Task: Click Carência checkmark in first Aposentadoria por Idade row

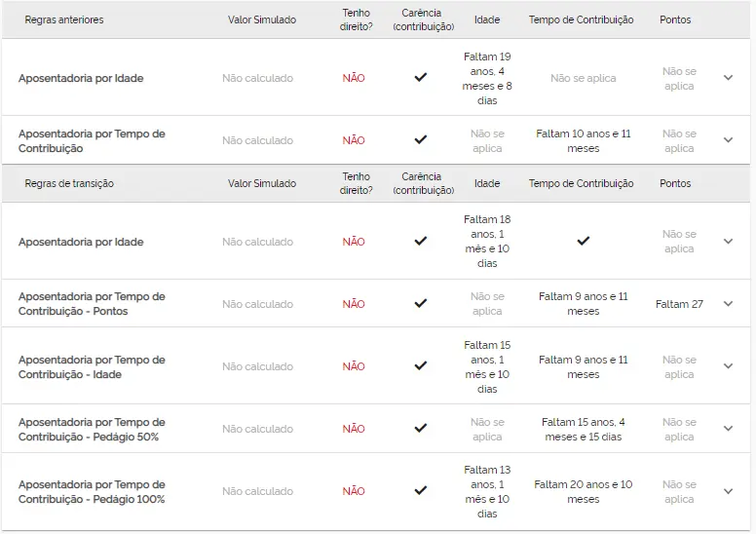Action: tap(421, 77)
